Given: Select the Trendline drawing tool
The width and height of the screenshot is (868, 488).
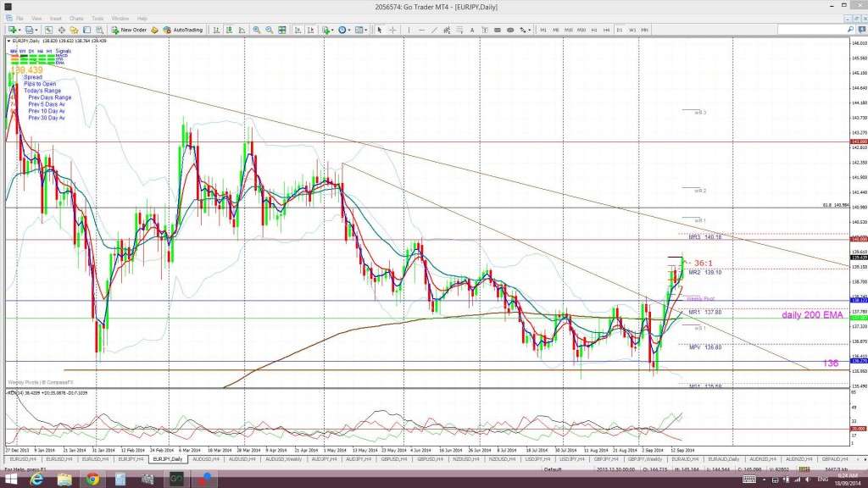Looking at the screenshot, I should 434,30.
